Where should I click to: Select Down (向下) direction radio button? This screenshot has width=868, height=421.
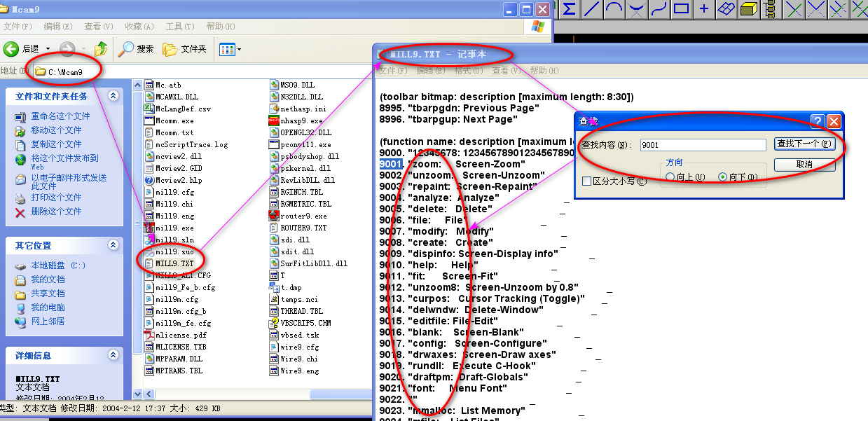[723, 177]
